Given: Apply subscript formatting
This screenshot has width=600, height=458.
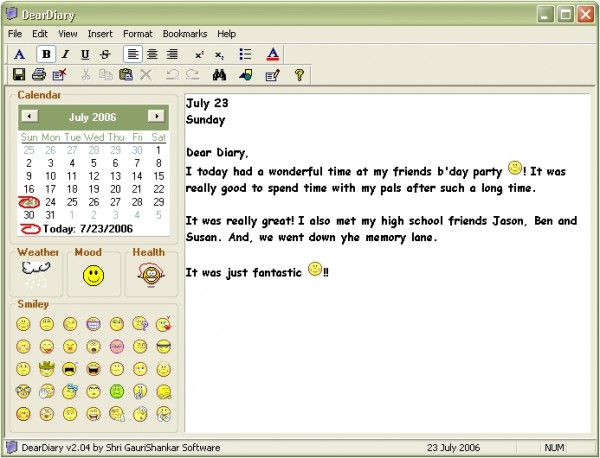Looking at the screenshot, I should point(219,55).
